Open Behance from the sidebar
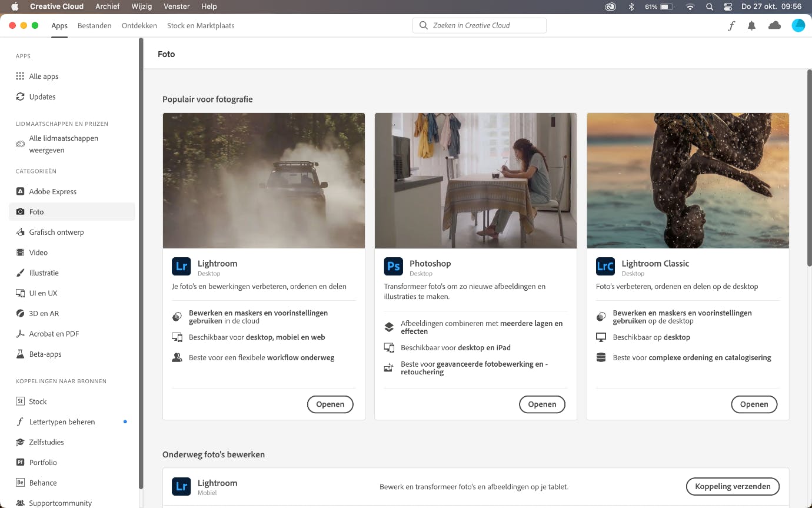 point(19,483)
